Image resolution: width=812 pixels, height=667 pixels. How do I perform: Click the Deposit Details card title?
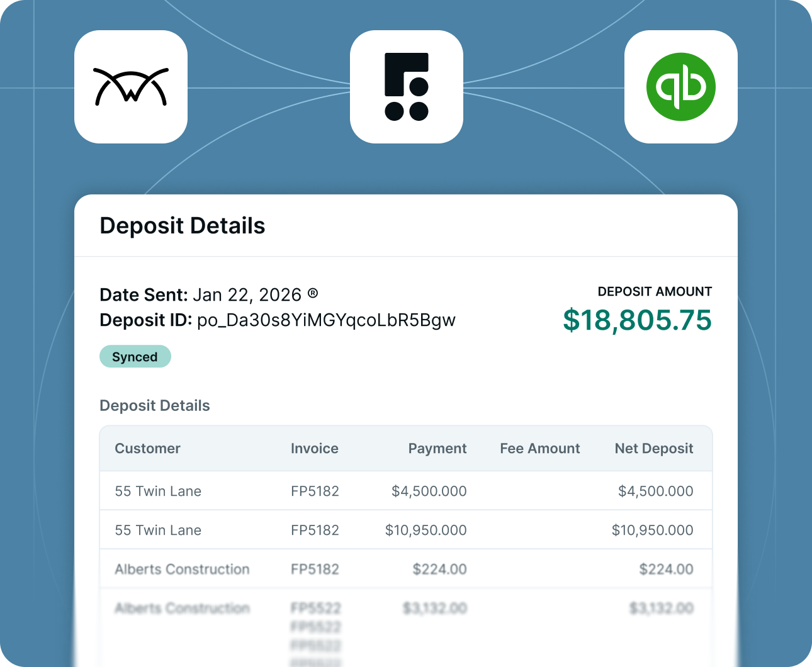tap(183, 226)
